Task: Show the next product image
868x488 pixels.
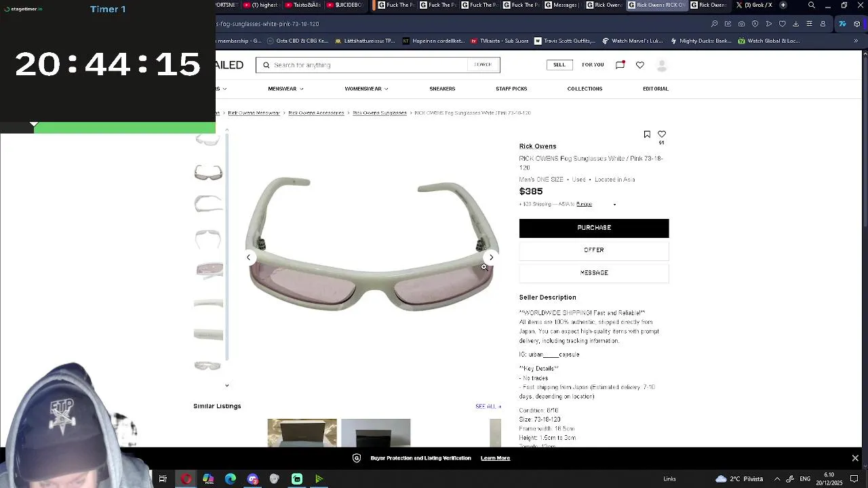Action: [x=491, y=257]
